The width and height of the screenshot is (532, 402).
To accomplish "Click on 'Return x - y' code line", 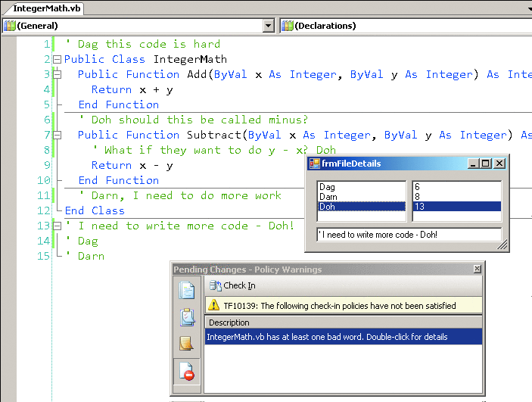I will coord(132,165).
